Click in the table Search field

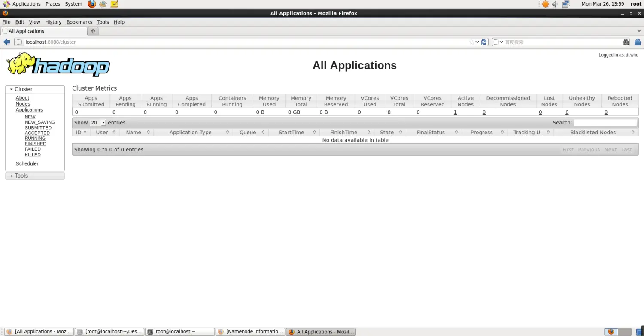point(605,123)
